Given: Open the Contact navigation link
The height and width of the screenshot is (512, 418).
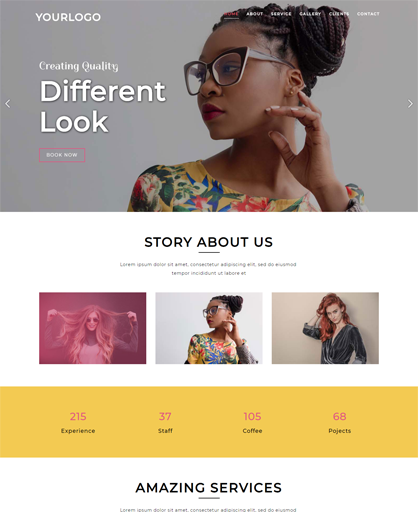Looking at the screenshot, I should [x=368, y=14].
